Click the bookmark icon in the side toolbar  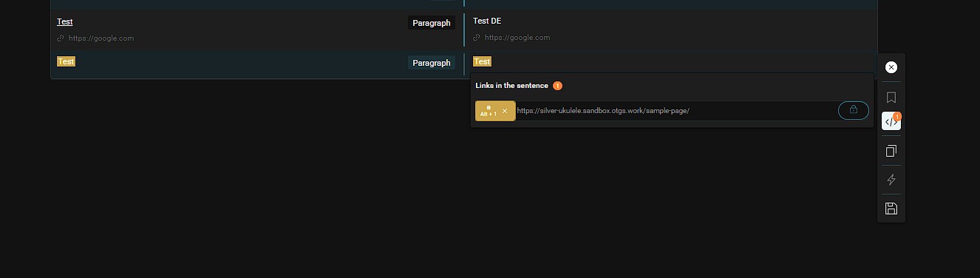click(891, 98)
